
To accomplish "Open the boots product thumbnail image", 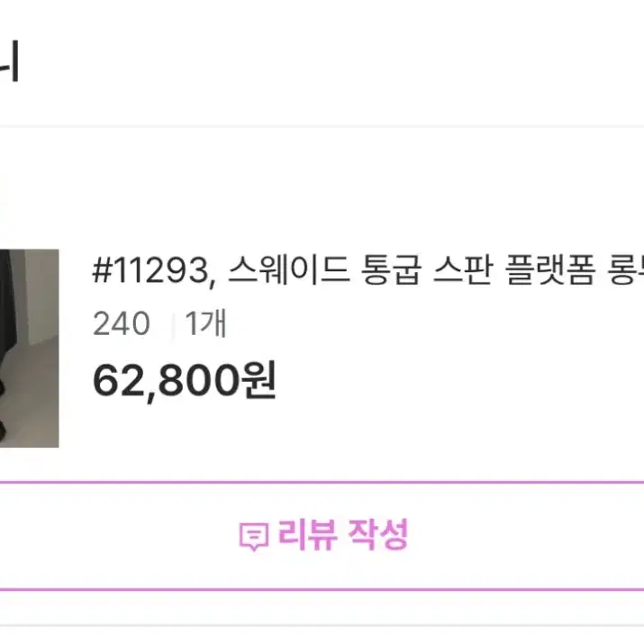I will [29, 348].
